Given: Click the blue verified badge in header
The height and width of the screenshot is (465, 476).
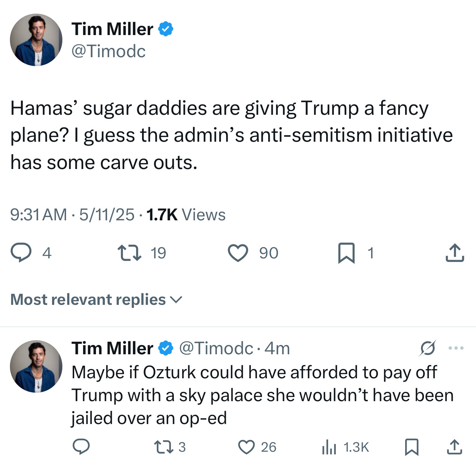Looking at the screenshot, I should click(x=166, y=29).
